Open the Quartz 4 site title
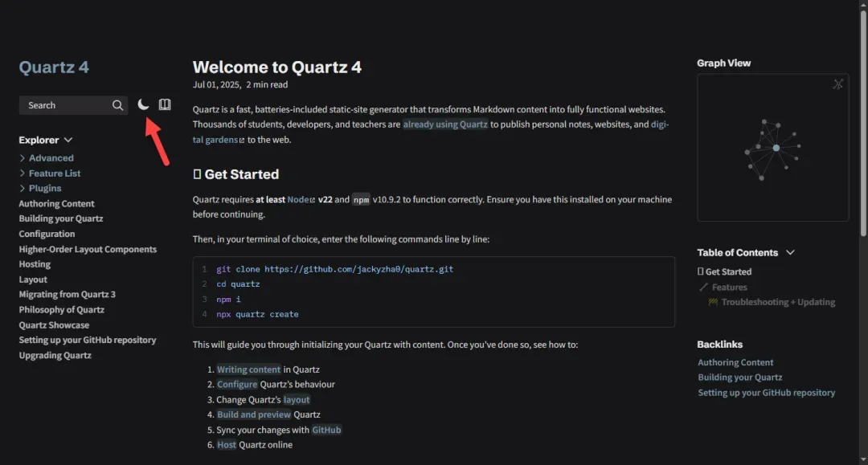The width and height of the screenshot is (868, 465). [x=54, y=67]
